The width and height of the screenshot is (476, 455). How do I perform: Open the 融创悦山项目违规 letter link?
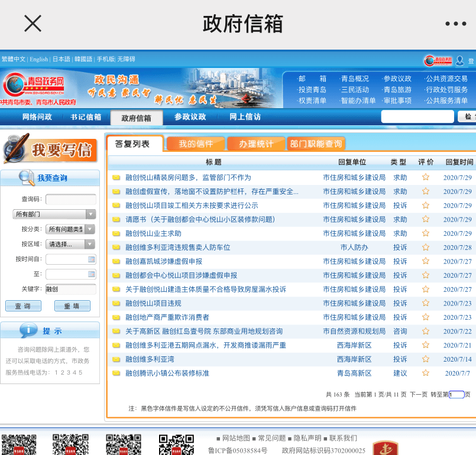click(x=153, y=303)
